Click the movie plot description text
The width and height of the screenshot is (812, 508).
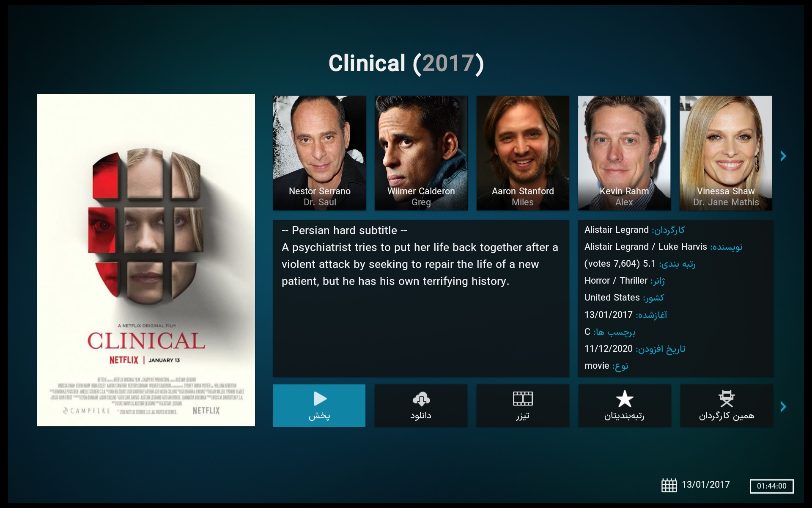(420, 264)
